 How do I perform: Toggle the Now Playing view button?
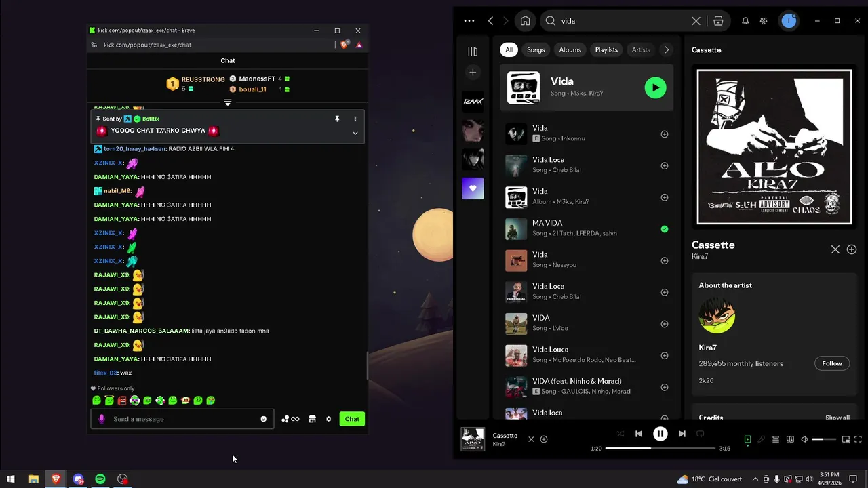click(x=747, y=439)
